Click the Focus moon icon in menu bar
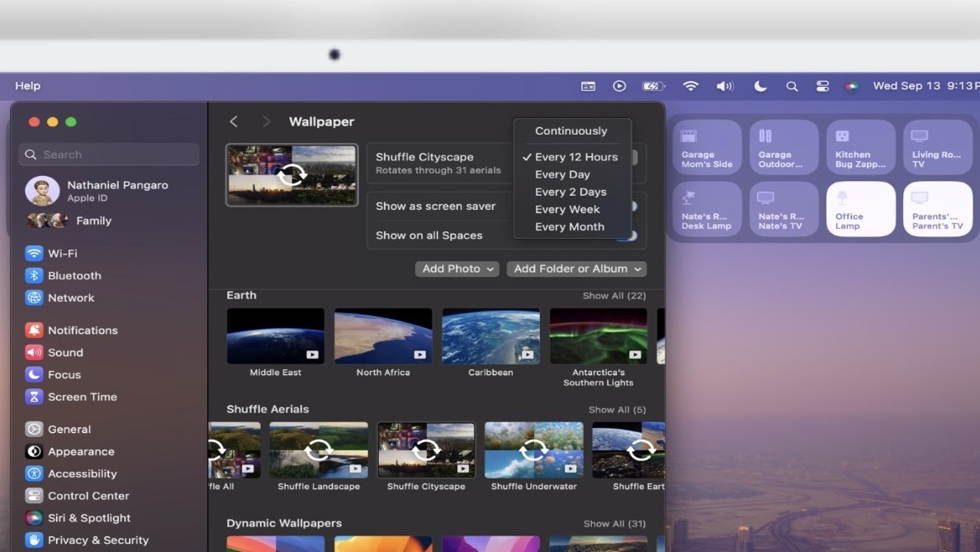 tap(760, 86)
